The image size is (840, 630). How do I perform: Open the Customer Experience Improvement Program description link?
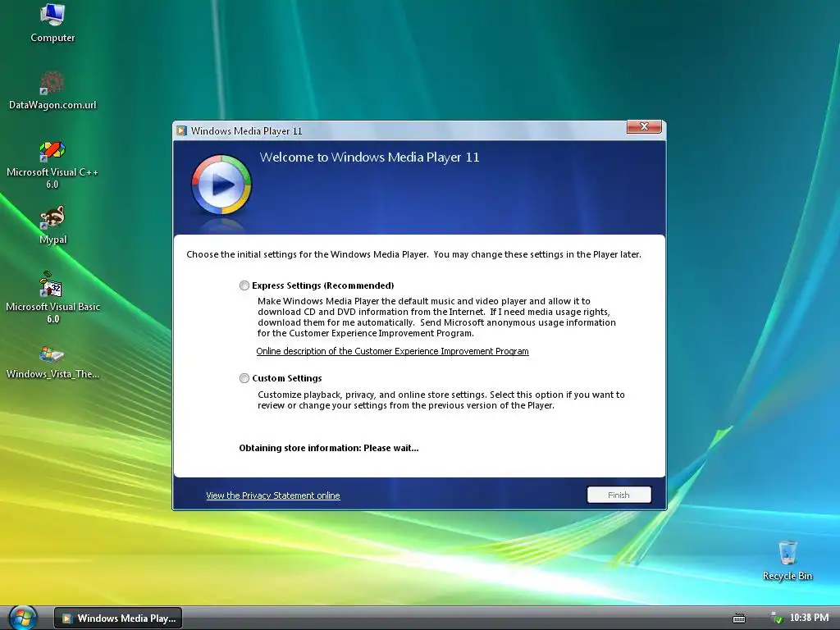392,351
